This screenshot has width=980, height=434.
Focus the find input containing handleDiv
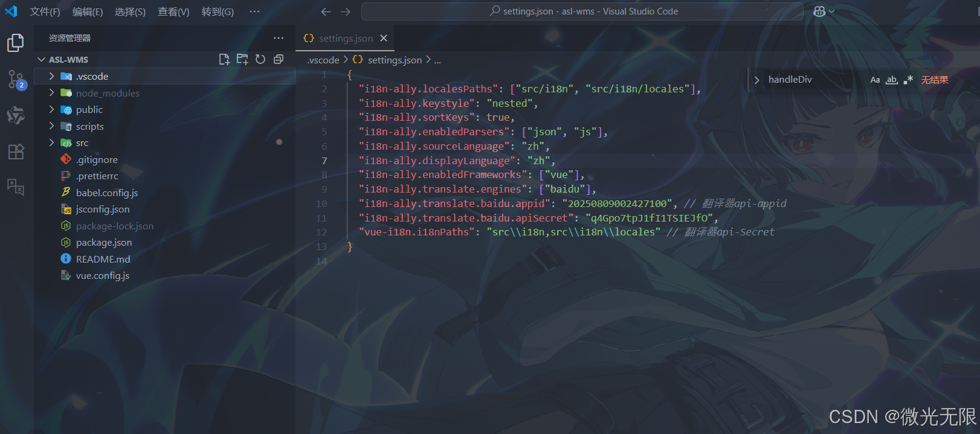(x=814, y=80)
